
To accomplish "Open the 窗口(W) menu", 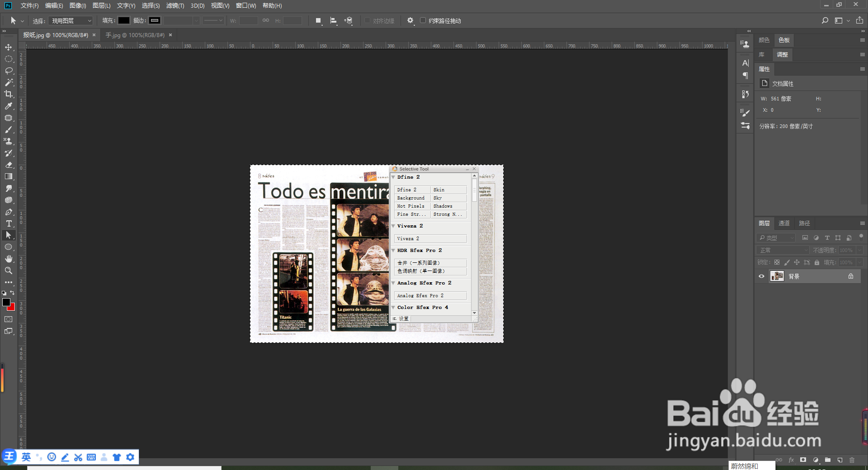I will pos(246,5).
